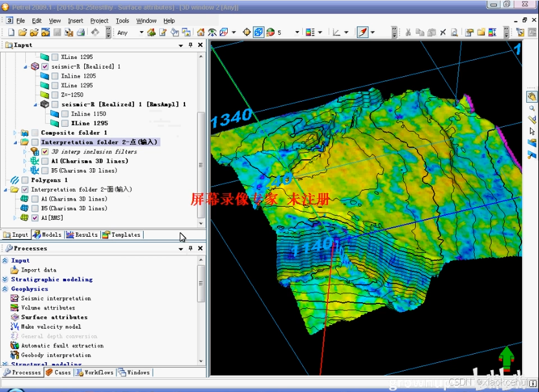Open the Surface attributes process
The width and height of the screenshot is (539, 392).
[54, 318]
